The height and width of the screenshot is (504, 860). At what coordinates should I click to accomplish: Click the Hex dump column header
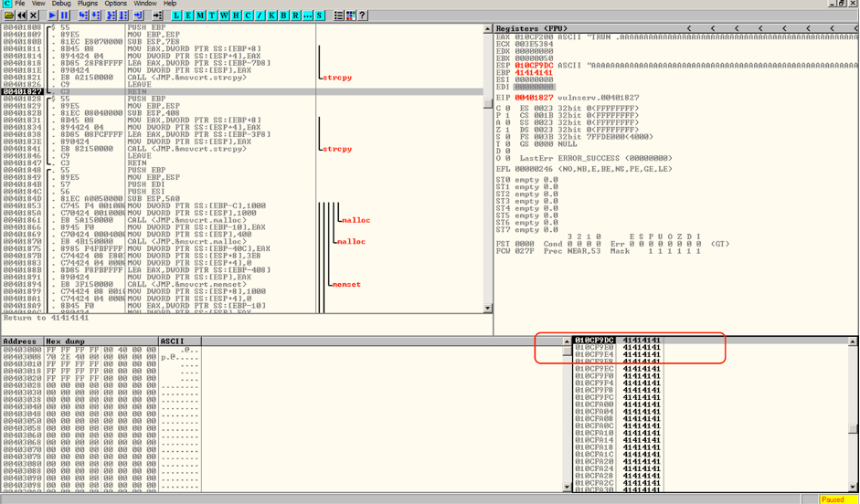click(101, 341)
